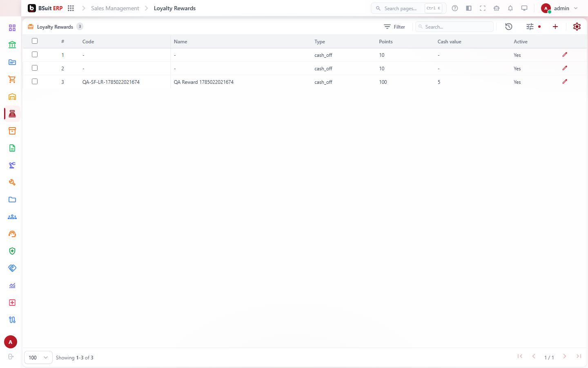The width and height of the screenshot is (588, 368).
Task: Add new loyalty reward with plus icon
Action: point(555,27)
